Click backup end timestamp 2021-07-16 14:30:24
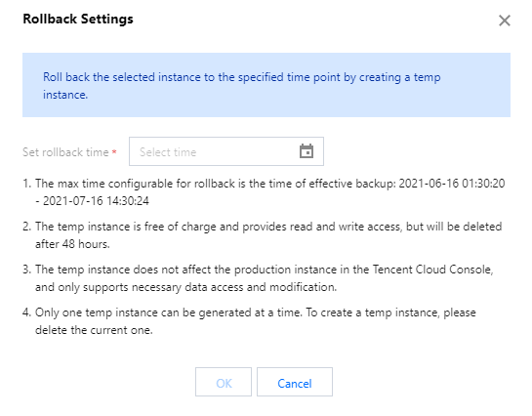Viewport: 532px width, 416px height. [x=96, y=201]
